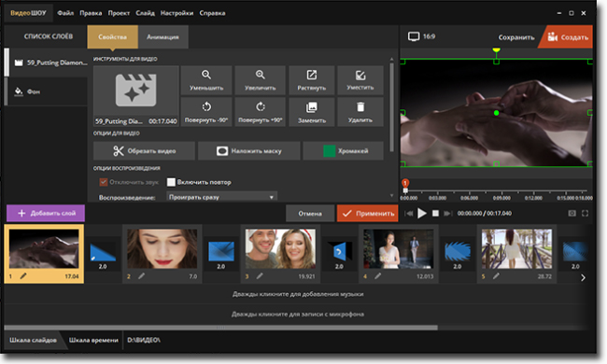
Task: Click the Уменьшить zoom-out tool
Action: coord(206,80)
